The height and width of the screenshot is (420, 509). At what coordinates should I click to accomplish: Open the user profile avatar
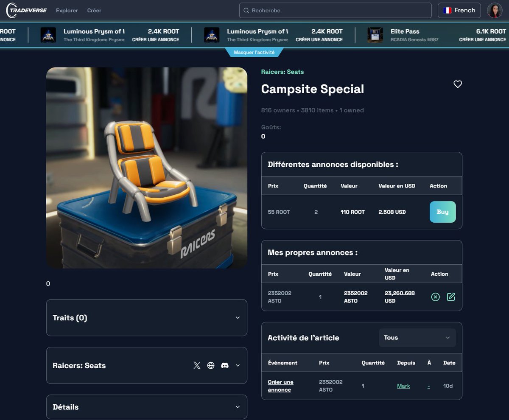click(x=495, y=10)
